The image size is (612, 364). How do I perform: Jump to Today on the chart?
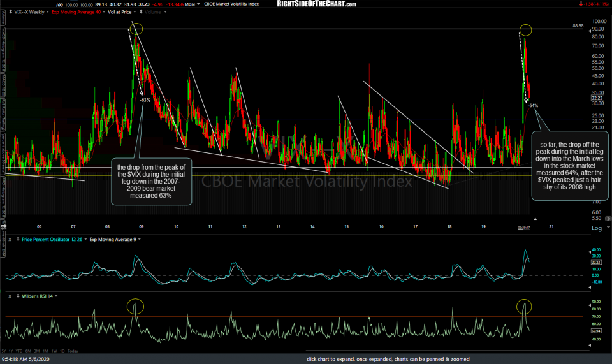(x=73, y=351)
